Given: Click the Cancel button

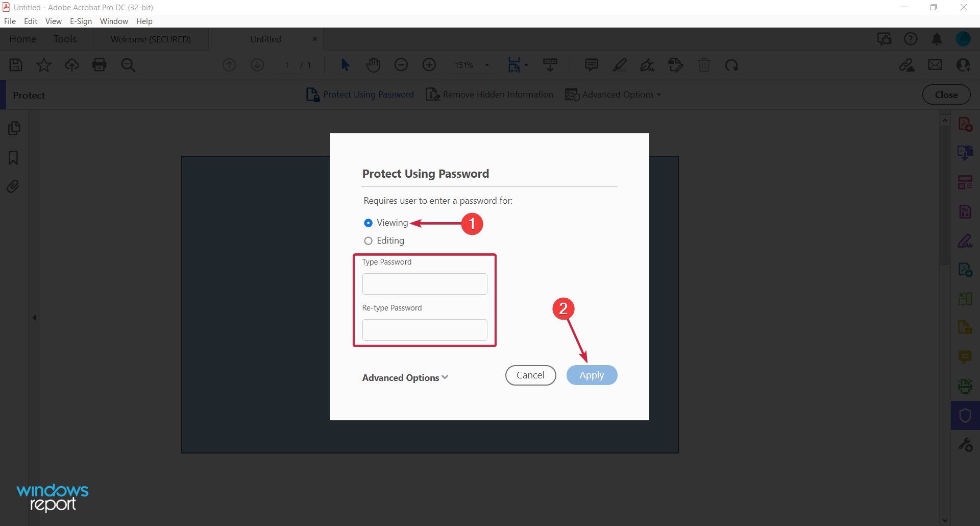Looking at the screenshot, I should [530, 375].
